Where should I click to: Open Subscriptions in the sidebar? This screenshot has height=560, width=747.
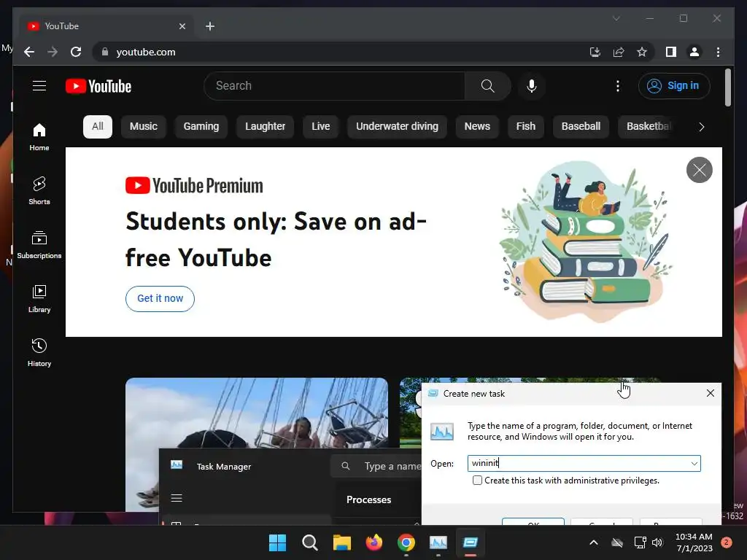coord(39,245)
